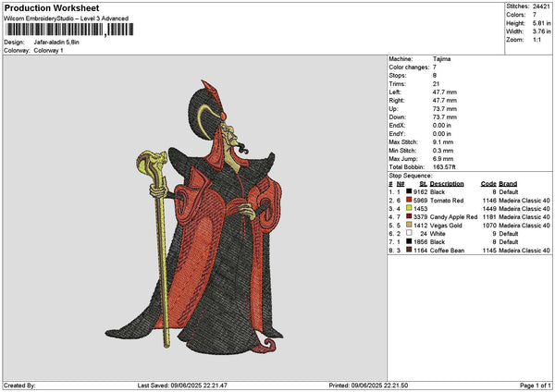Click the Black swatch in row 7
This screenshot has width=555, height=392.
coord(409,241)
